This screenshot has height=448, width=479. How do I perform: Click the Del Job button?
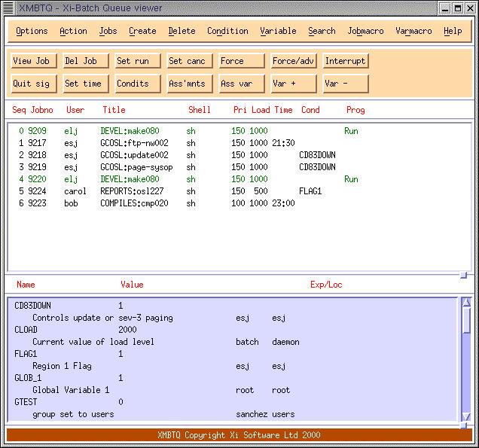[x=86, y=61]
